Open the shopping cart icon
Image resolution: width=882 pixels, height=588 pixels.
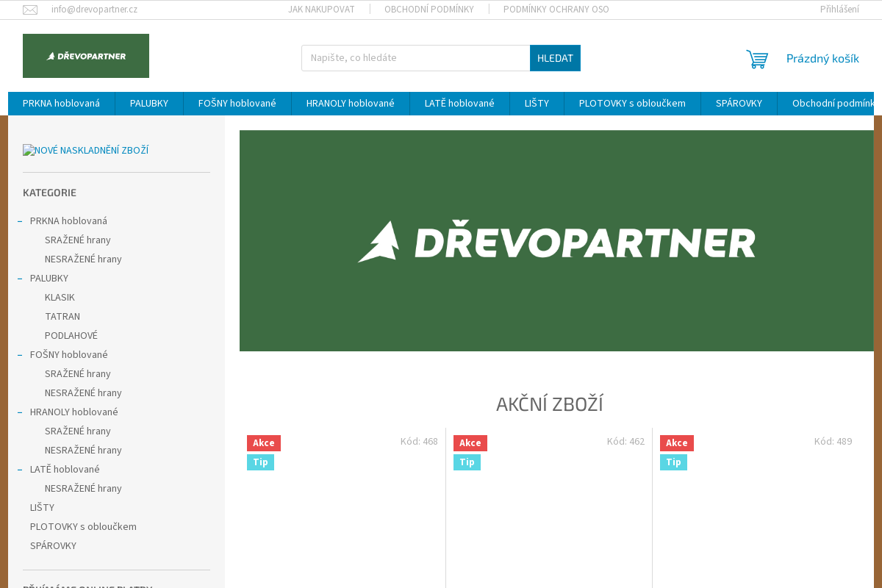757,59
